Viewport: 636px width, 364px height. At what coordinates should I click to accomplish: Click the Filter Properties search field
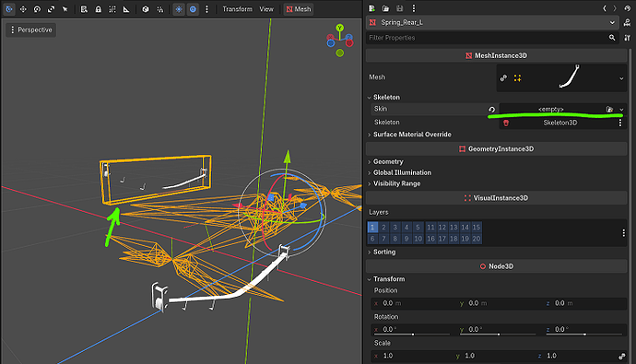tap(491, 38)
